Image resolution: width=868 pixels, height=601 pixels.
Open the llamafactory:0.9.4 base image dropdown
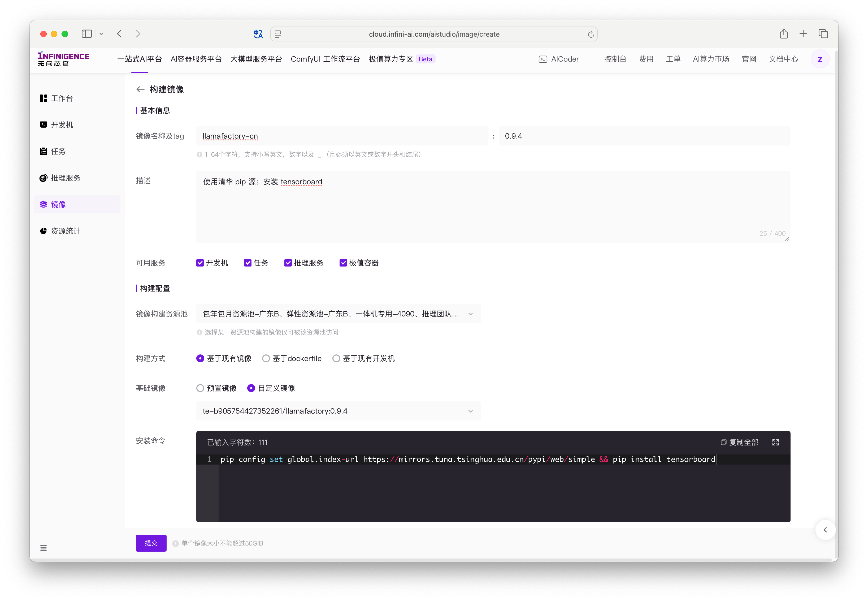(x=338, y=411)
